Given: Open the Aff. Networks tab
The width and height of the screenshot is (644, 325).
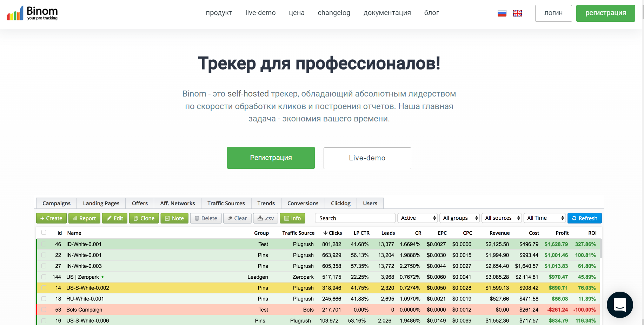Looking at the screenshot, I should click(x=178, y=203).
